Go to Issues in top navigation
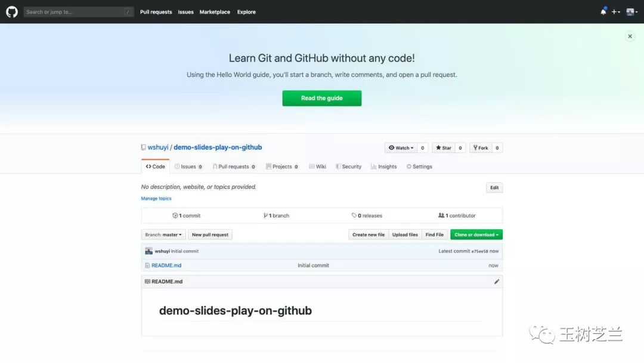This screenshot has height=363, width=644. pyautogui.click(x=185, y=12)
